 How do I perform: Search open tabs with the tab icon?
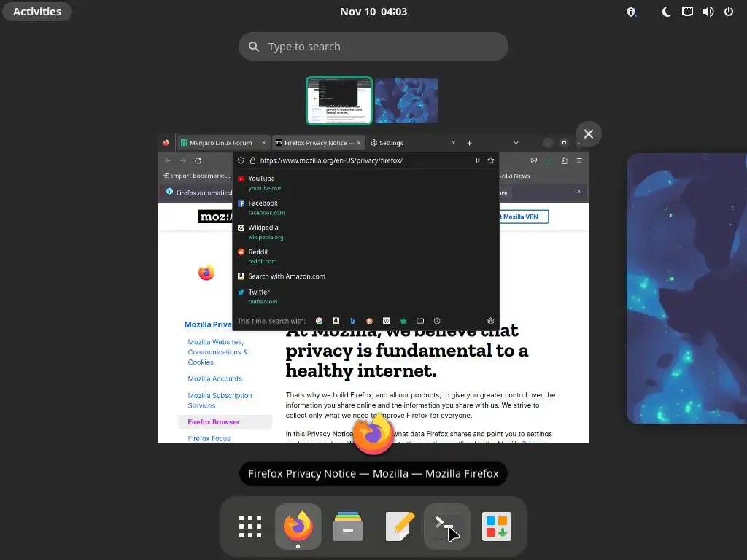tap(420, 321)
